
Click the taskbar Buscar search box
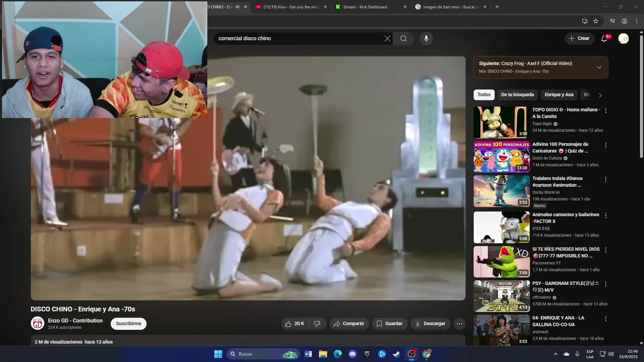(x=263, y=354)
